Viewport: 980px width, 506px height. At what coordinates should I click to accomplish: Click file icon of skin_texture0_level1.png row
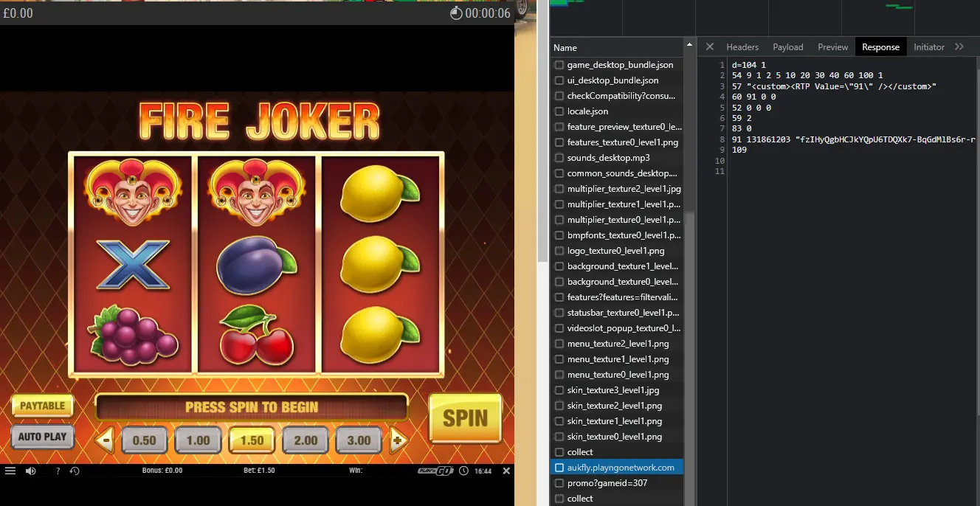point(559,437)
